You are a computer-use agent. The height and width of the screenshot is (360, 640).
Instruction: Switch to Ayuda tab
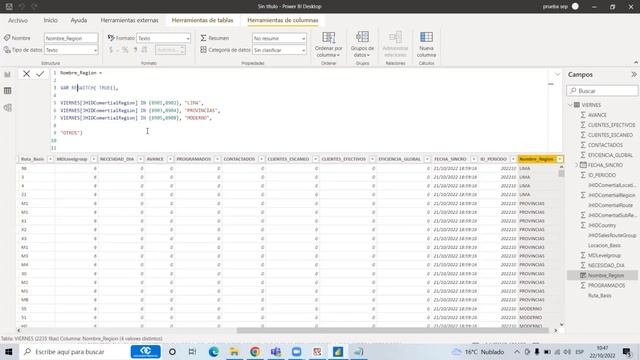coord(79,20)
